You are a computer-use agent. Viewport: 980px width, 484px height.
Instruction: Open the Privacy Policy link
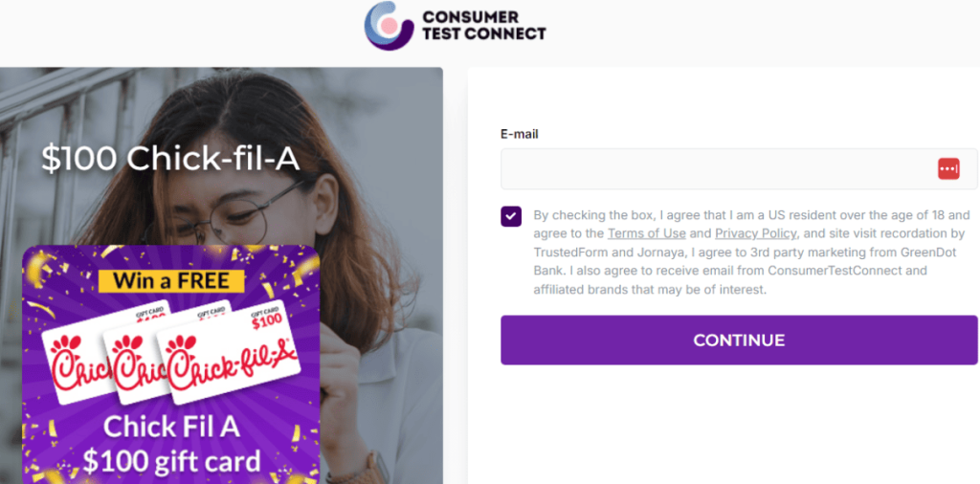(755, 233)
